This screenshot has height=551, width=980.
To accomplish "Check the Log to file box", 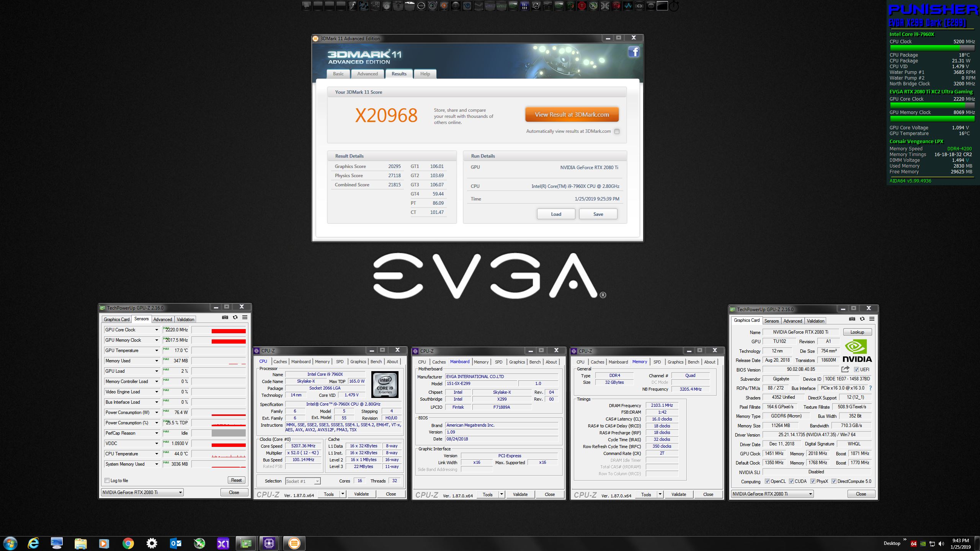I will tap(107, 481).
